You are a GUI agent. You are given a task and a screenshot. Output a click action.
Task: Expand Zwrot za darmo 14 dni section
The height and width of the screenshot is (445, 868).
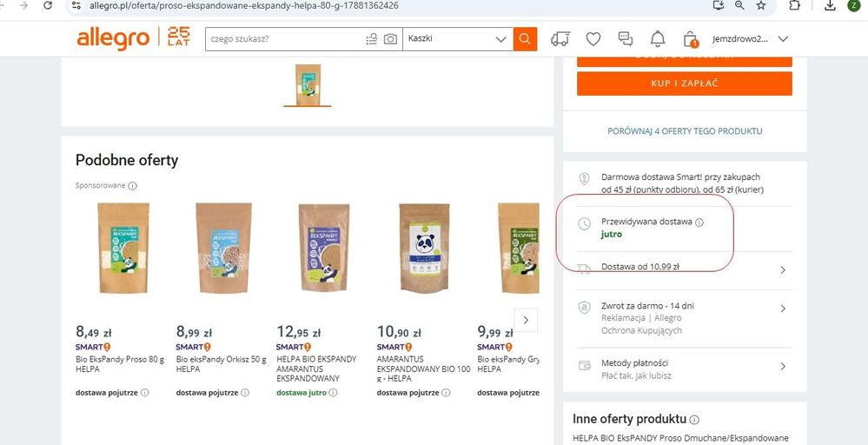tap(782, 309)
